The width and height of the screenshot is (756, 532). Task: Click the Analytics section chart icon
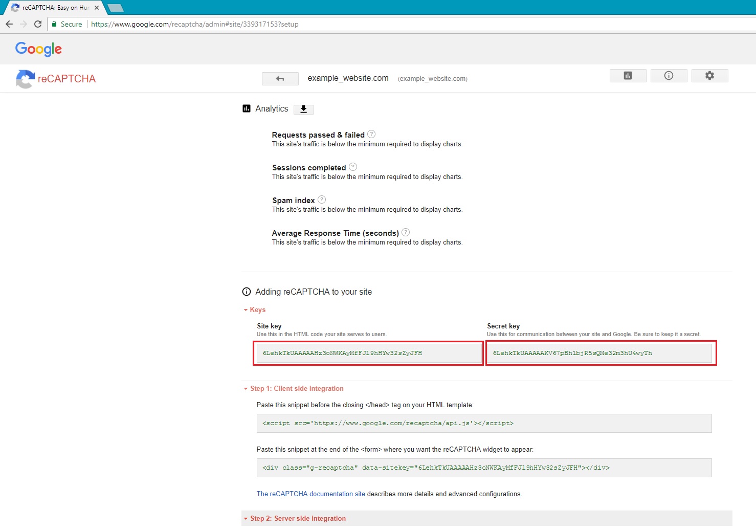click(x=247, y=108)
